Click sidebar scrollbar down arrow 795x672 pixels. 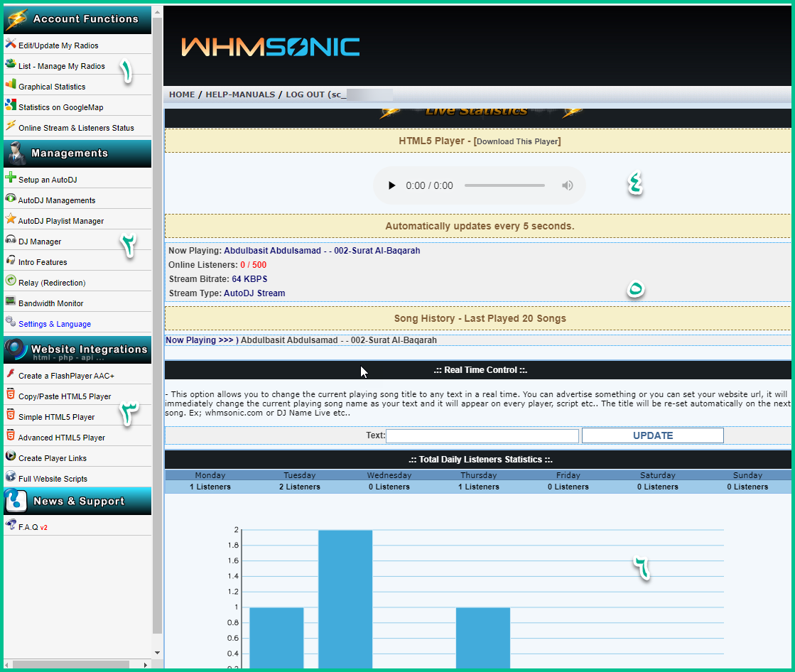point(157,652)
